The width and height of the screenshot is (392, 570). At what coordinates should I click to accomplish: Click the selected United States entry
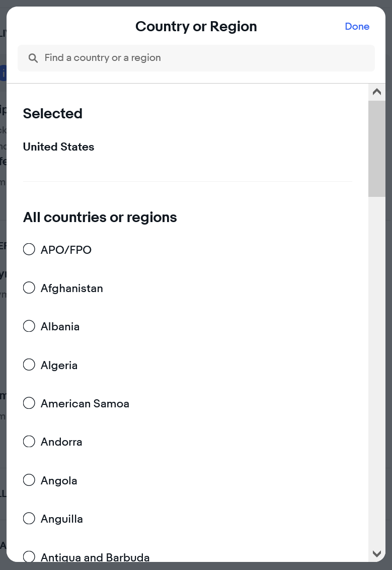tap(58, 147)
